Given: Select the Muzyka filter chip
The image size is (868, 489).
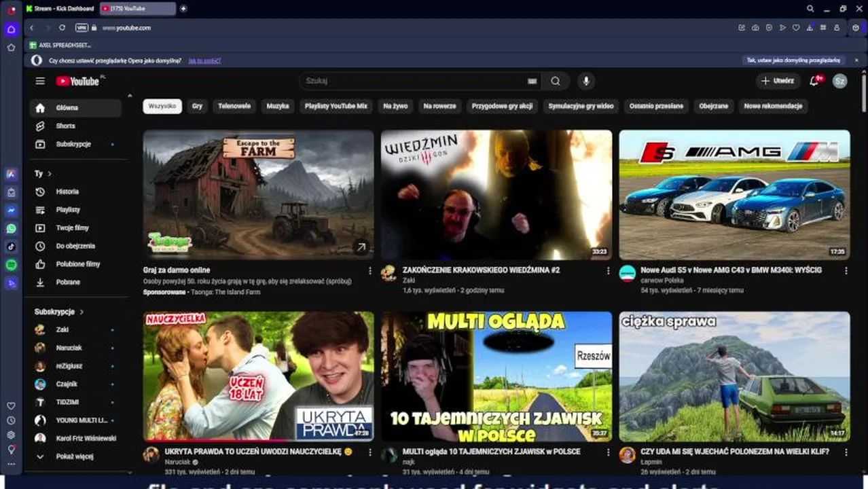Looking at the screenshot, I should pos(278,106).
